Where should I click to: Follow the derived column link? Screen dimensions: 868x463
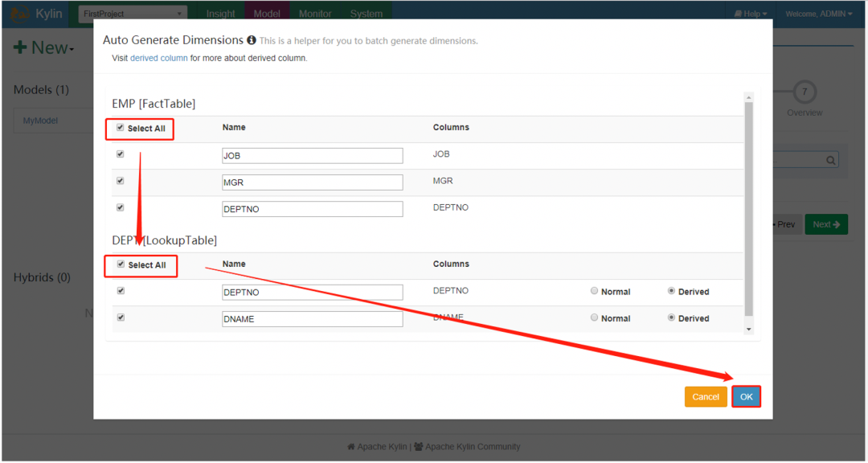tap(159, 58)
